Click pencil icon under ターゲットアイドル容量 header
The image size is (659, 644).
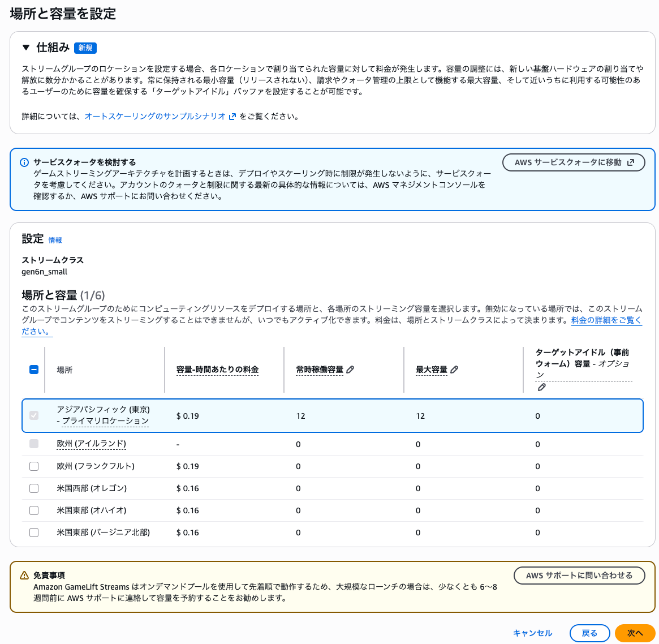pyautogui.click(x=541, y=387)
